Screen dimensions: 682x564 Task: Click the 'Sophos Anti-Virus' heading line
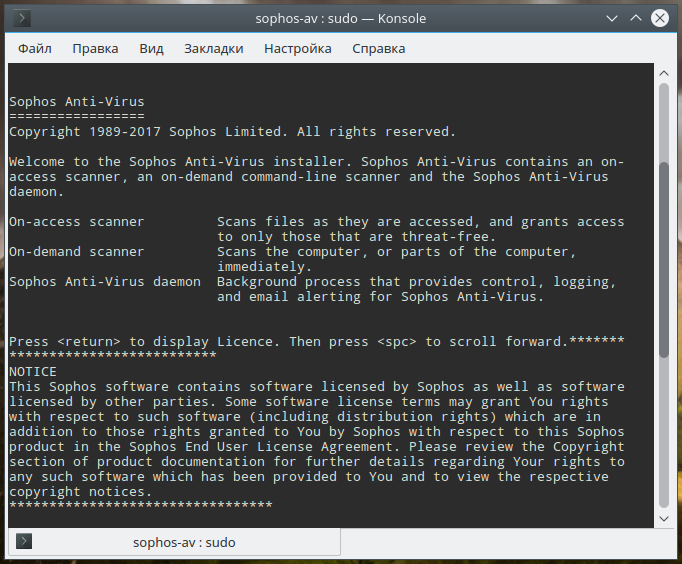coord(77,102)
